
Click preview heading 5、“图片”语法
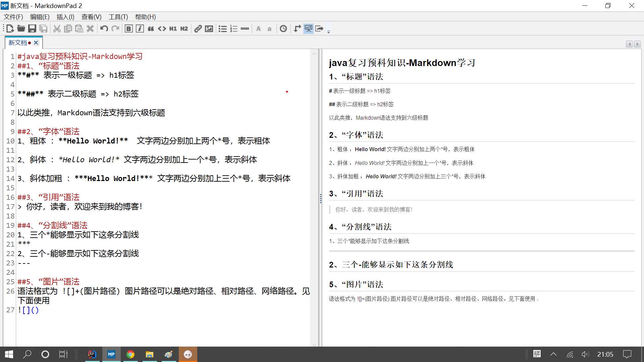(356, 285)
